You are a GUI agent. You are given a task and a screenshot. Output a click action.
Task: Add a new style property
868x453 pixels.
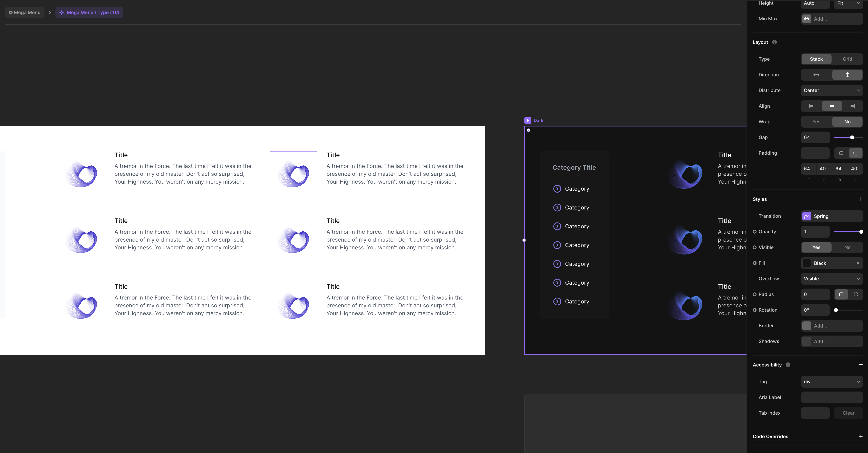click(861, 199)
